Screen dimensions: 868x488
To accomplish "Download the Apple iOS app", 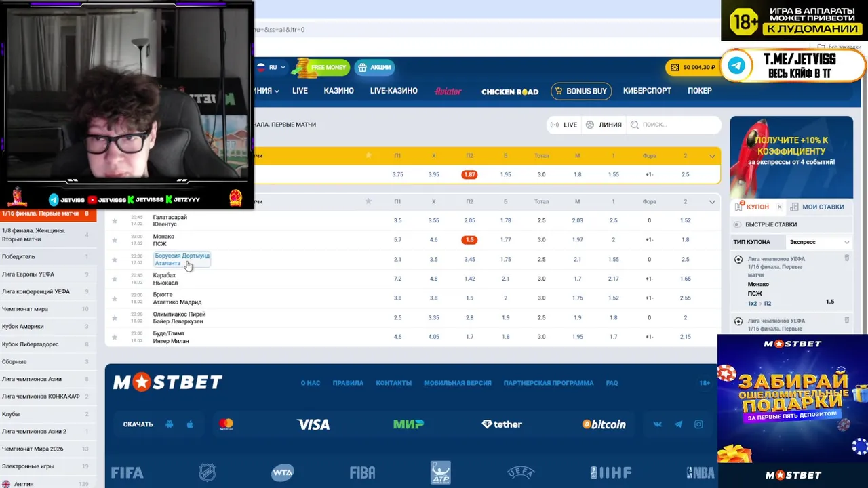I will [x=190, y=424].
